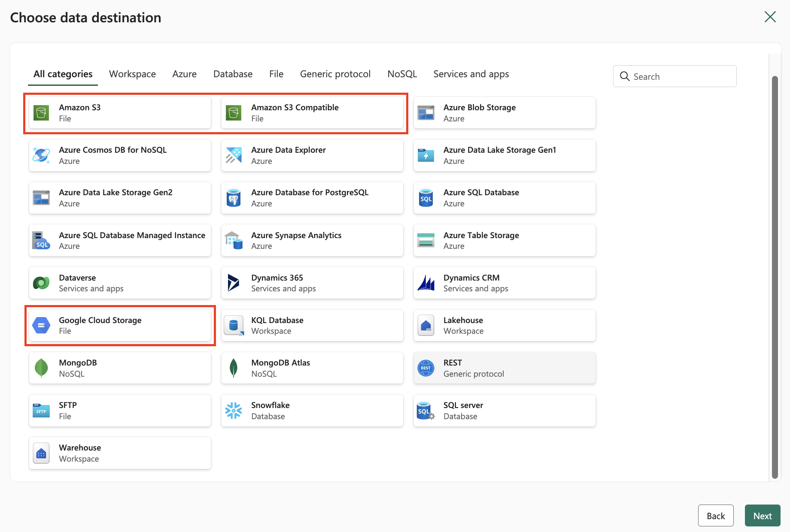The width and height of the screenshot is (790, 532).
Task: Click the MongoDB leaf icon
Action: tap(41, 368)
